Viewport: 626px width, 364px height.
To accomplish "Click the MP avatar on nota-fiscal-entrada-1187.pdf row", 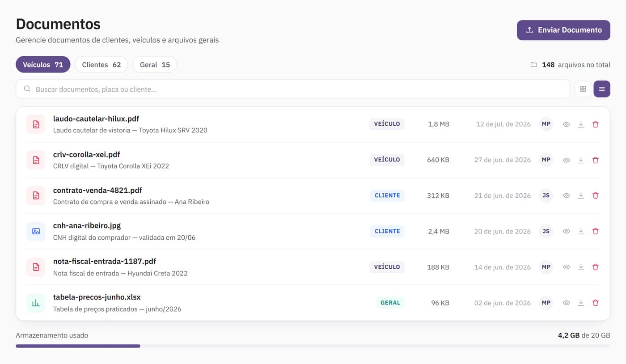I will point(546,267).
